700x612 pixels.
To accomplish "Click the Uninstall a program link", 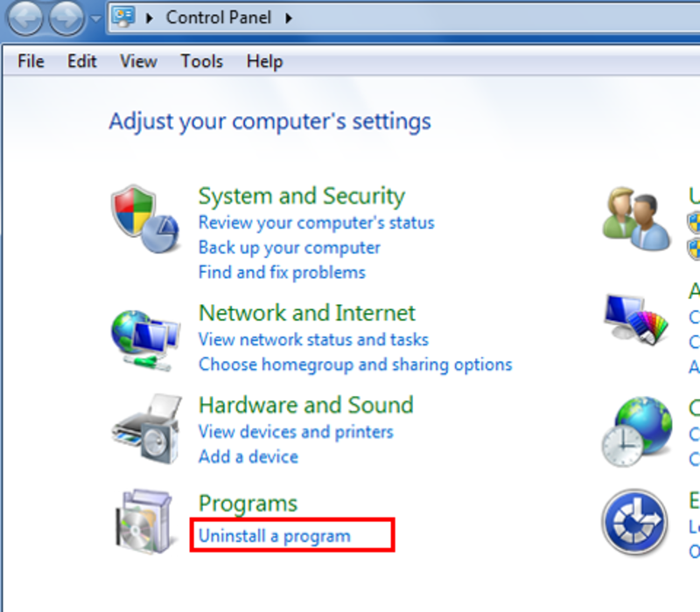I will pos(275,536).
